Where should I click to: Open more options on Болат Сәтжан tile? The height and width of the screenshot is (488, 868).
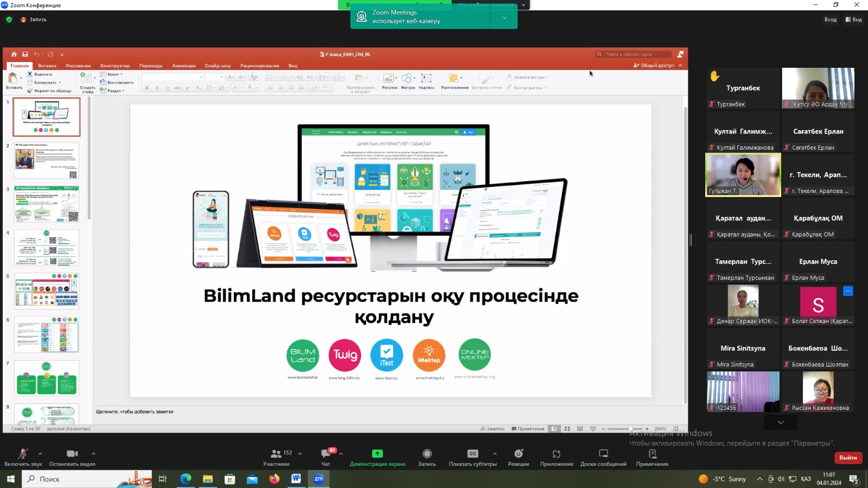click(848, 291)
